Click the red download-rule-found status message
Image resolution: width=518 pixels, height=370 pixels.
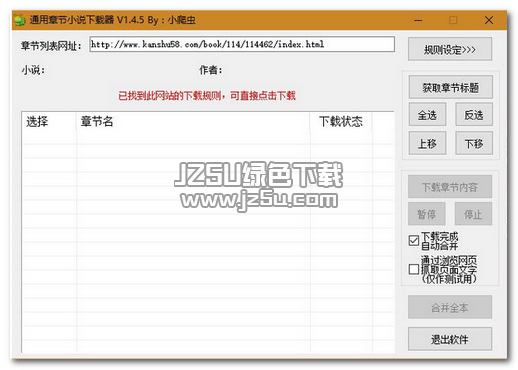pyautogui.click(x=207, y=96)
